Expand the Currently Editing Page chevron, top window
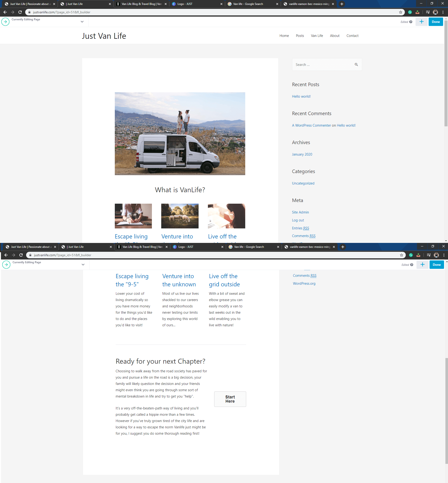 coord(82,21)
